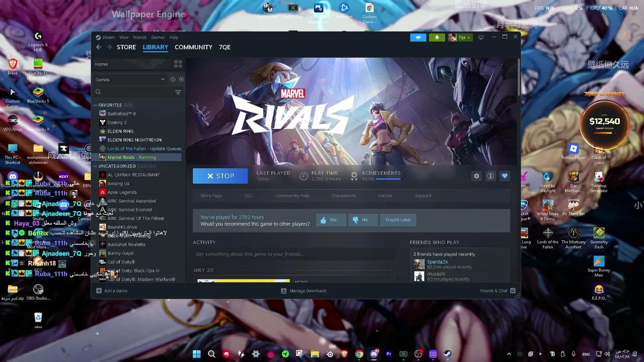This screenshot has width=644, height=362.
Task: Open achievements icon for Marvel Rivals
Action: click(x=354, y=176)
